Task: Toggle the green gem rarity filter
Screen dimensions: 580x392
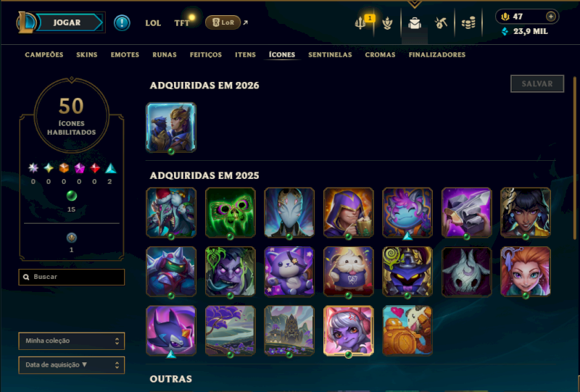Action: (x=71, y=196)
